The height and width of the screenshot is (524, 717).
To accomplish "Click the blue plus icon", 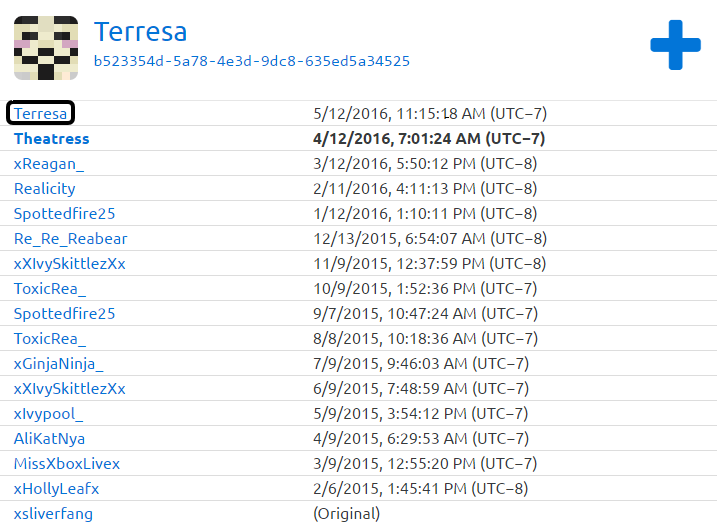I will pyautogui.click(x=675, y=45).
